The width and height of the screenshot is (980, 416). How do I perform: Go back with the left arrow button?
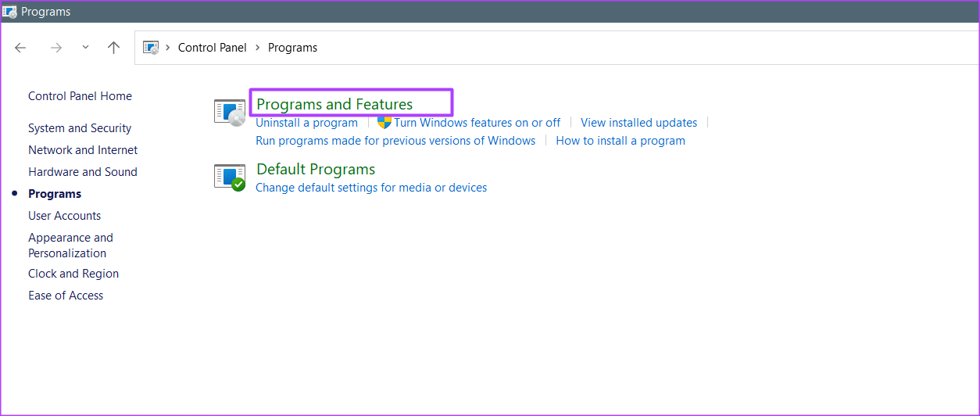point(20,48)
